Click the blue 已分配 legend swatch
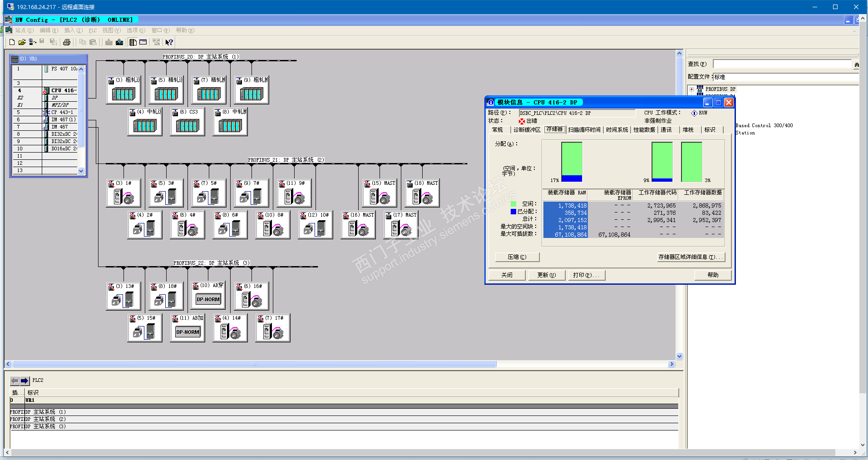This screenshot has width=868, height=460. click(x=513, y=212)
